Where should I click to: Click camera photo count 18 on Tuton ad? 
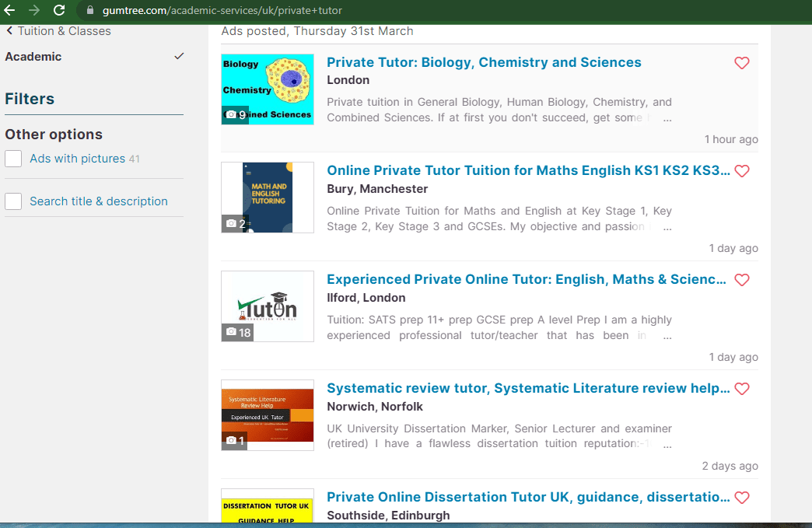click(238, 332)
